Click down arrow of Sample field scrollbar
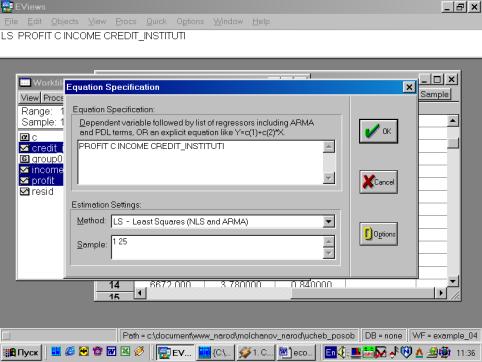 click(329, 253)
